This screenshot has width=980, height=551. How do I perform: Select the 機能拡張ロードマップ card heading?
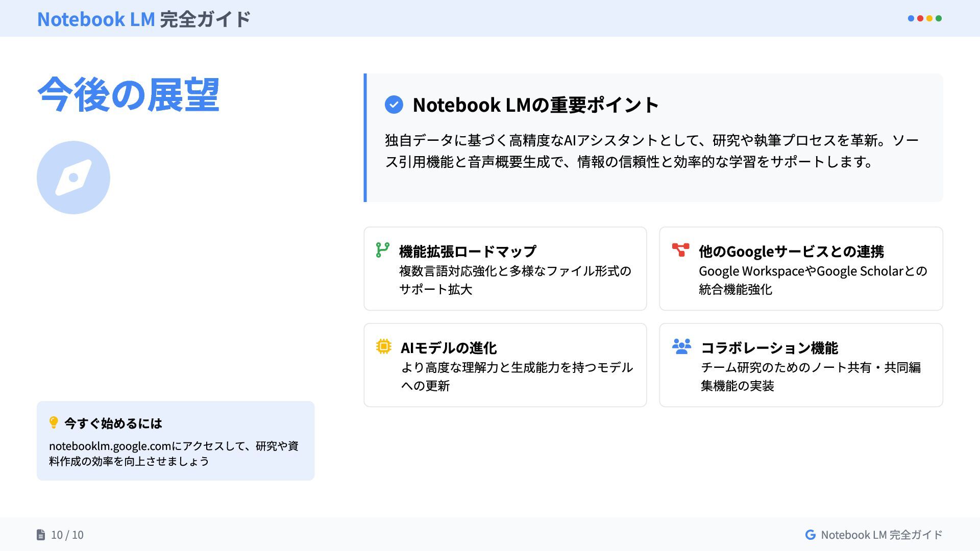(x=468, y=252)
